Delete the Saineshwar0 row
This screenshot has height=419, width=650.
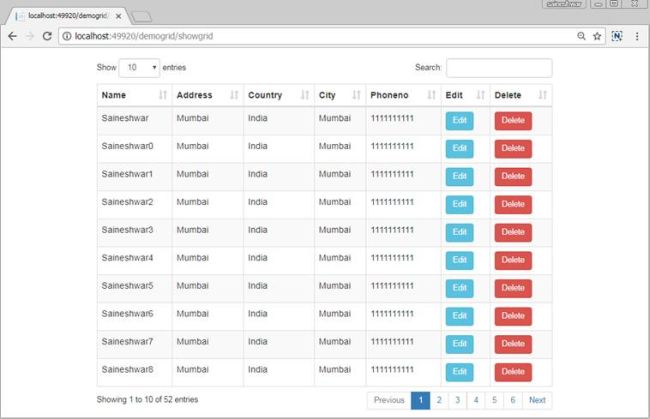(x=513, y=148)
